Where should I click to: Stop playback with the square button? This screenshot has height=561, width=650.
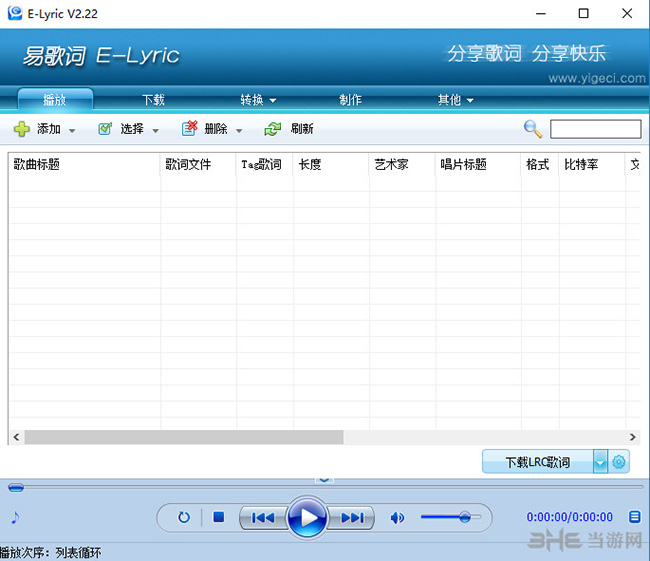pos(218,517)
